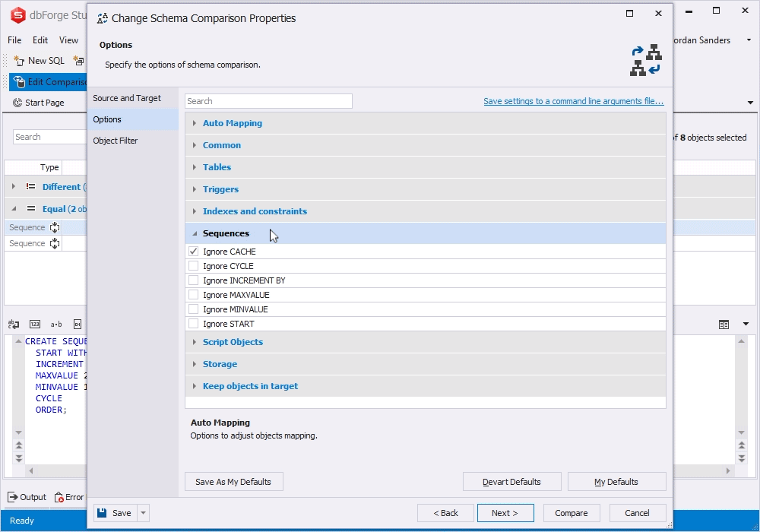760x532 pixels.
Task: Open the File menu
Action: coord(14,40)
